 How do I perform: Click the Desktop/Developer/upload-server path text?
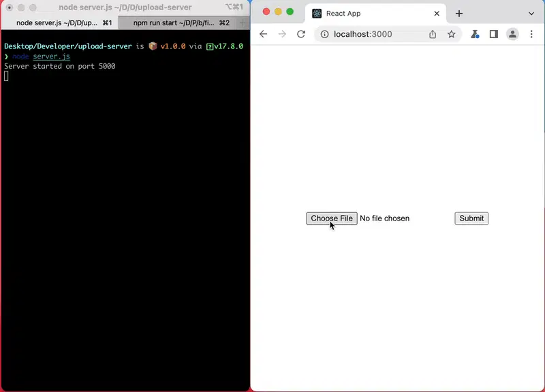(68, 46)
